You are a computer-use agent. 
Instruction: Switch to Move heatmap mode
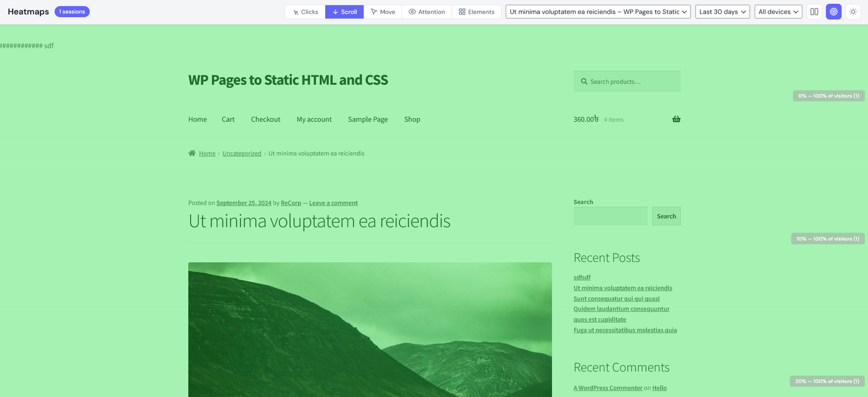383,12
